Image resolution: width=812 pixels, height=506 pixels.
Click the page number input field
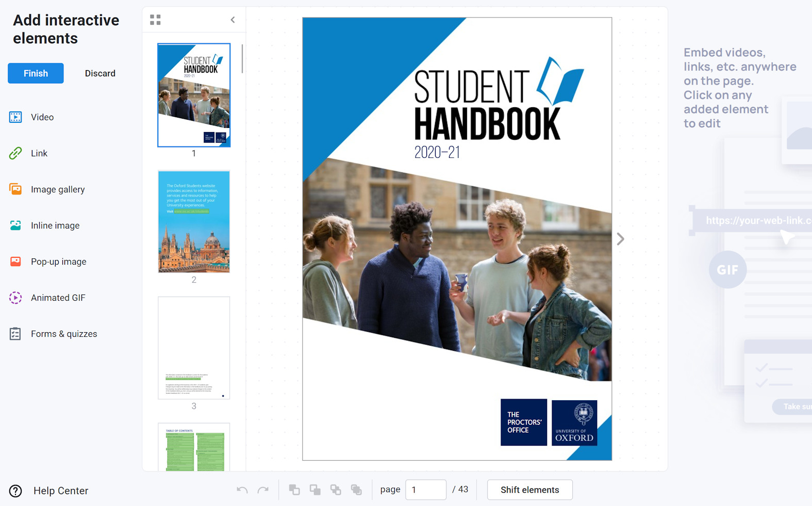coord(425,490)
